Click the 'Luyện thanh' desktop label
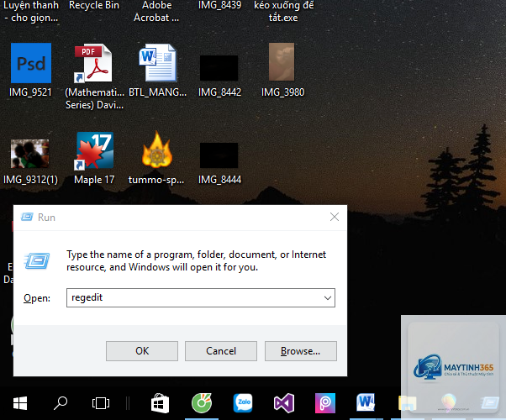The height and width of the screenshot is (420, 506). tap(31, 11)
